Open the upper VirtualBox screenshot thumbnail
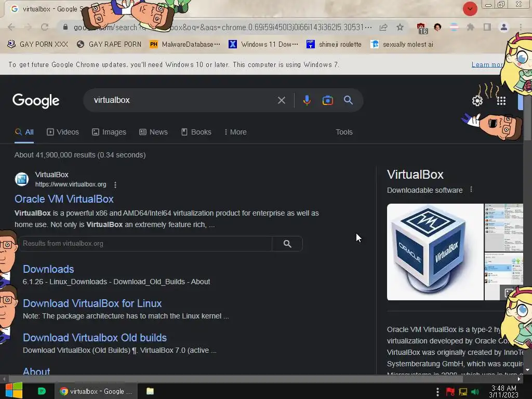Screen dimensions: 532x399 pos(504,228)
